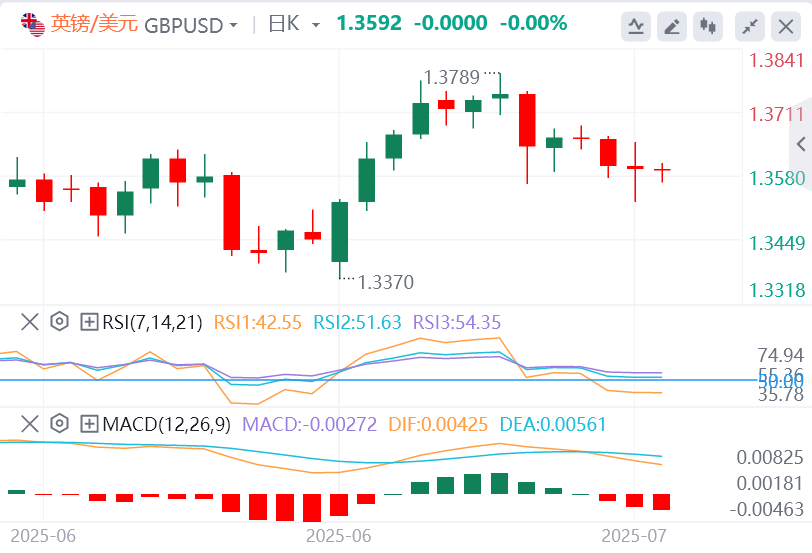This screenshot has height=553, width=812.
Task: Open RSI indicator settings hexagon icon
Action: point(60,322)
